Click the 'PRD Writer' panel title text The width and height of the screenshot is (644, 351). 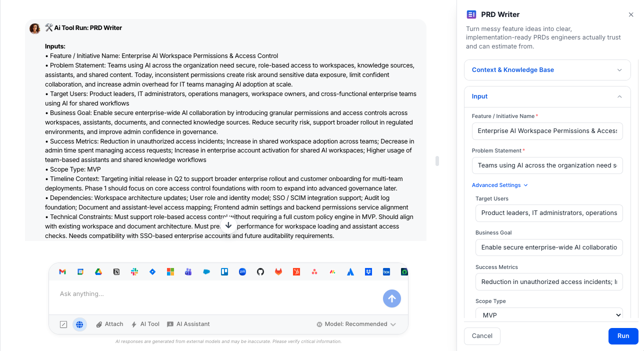(500, 14)
